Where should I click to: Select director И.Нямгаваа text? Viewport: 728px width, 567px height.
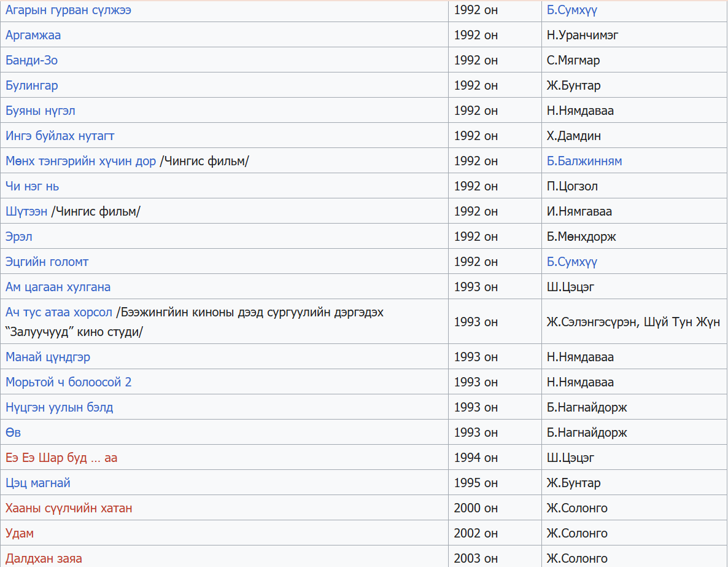point(579,211)
